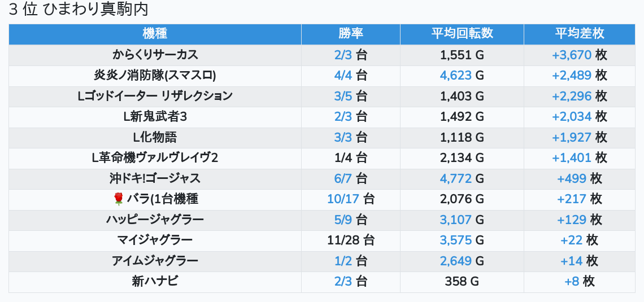Open L革命機ヴァルヴレイヴ2 row
This screenshot has height=302, width=644.
[x=155, y=157]
